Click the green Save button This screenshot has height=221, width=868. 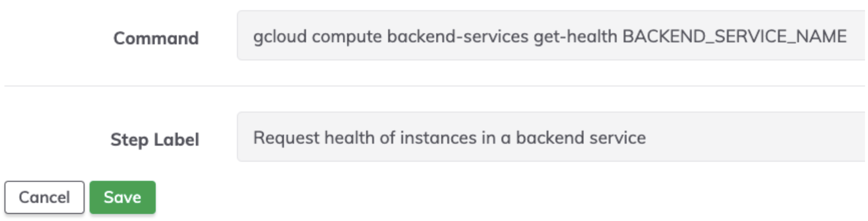point(122,197)
